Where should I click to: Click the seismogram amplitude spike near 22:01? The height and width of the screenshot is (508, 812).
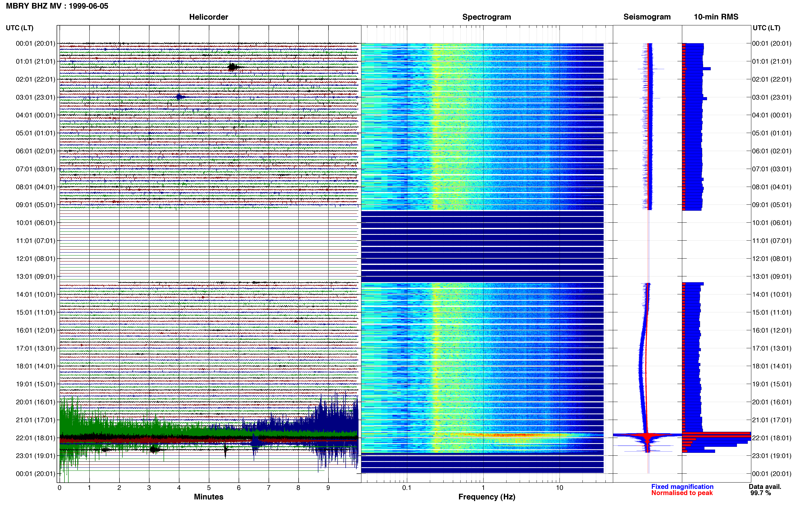tap(648, 435)
